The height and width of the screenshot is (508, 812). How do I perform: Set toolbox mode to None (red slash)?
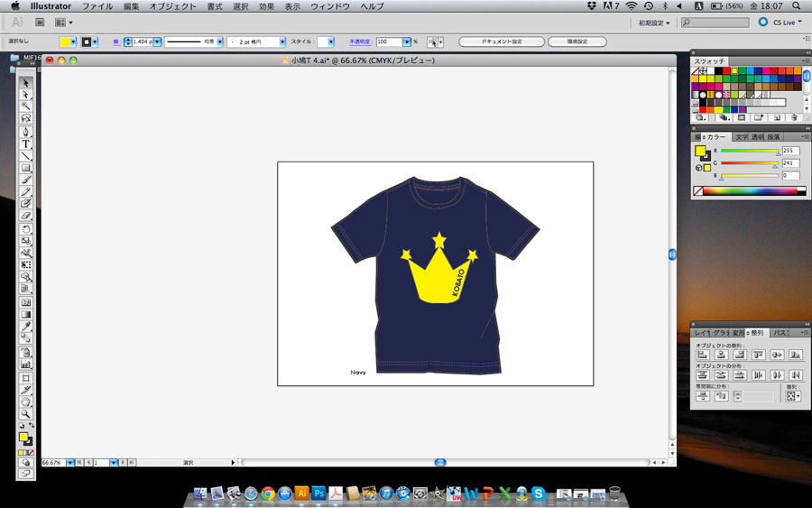click(31, 453)
